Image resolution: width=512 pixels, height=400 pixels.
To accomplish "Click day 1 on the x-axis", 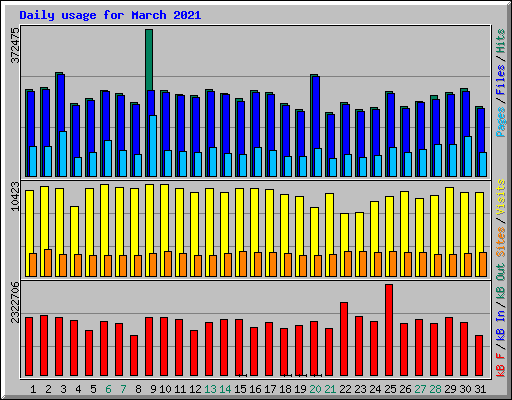I will pyautogui.click(x=33, y=389).
